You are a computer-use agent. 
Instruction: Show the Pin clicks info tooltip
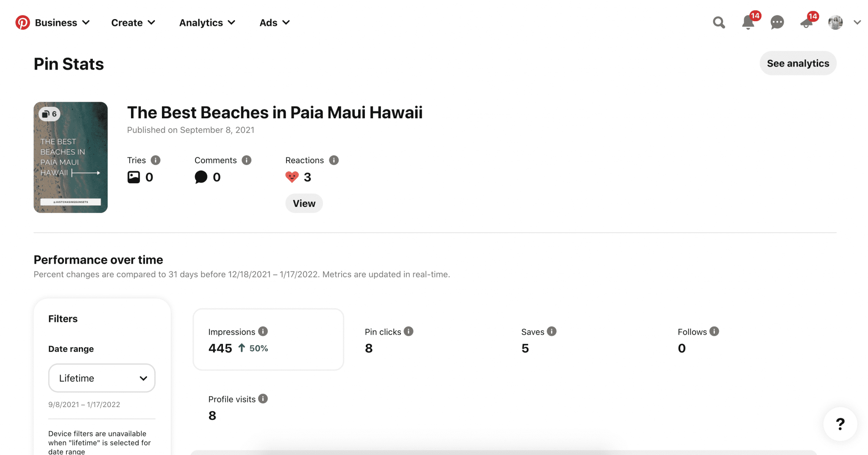point(408,332)
